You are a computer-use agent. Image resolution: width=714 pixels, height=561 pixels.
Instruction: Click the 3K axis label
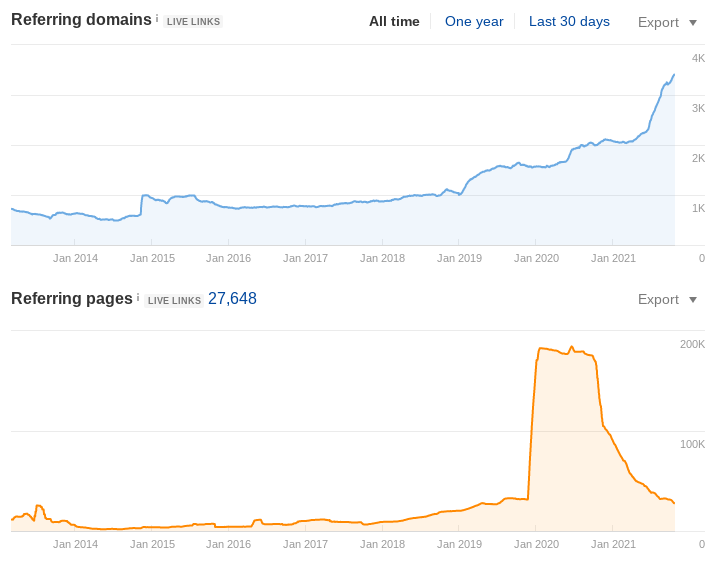click(698, 108)
